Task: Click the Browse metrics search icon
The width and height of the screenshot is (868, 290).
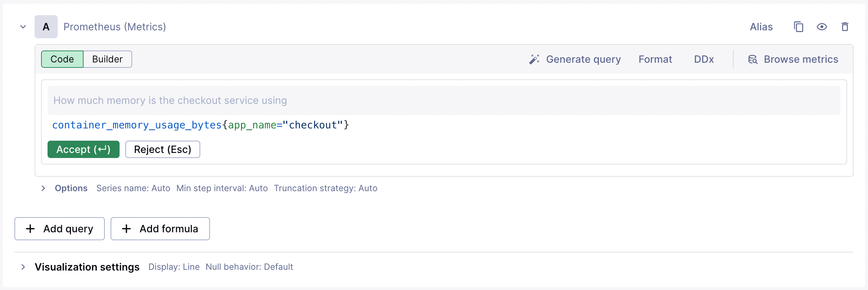Action: (753, 59)
